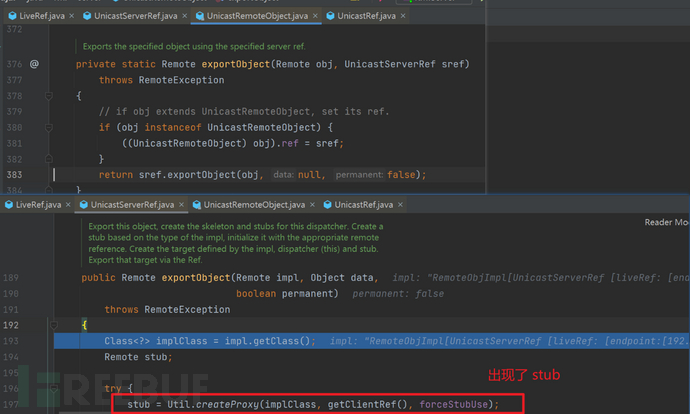Close UnicastServerRef.java tab in upper editor
The image size is (690, 414).
(184, 16)
